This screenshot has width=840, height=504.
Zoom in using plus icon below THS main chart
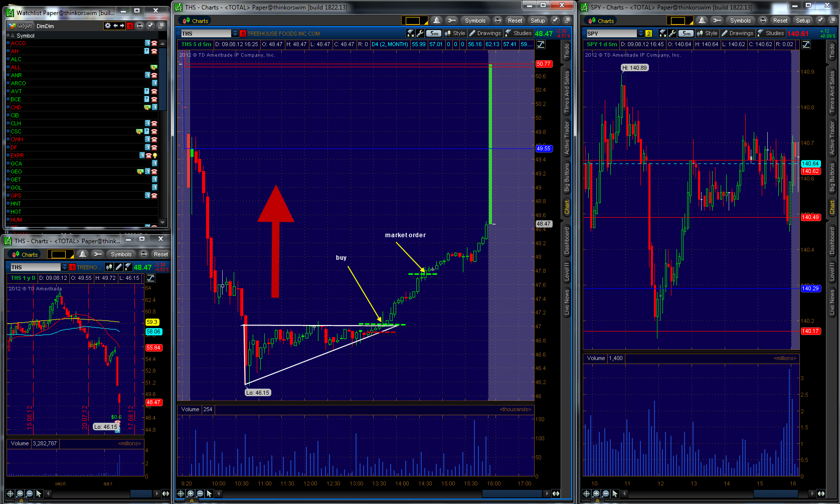point(191,494)
